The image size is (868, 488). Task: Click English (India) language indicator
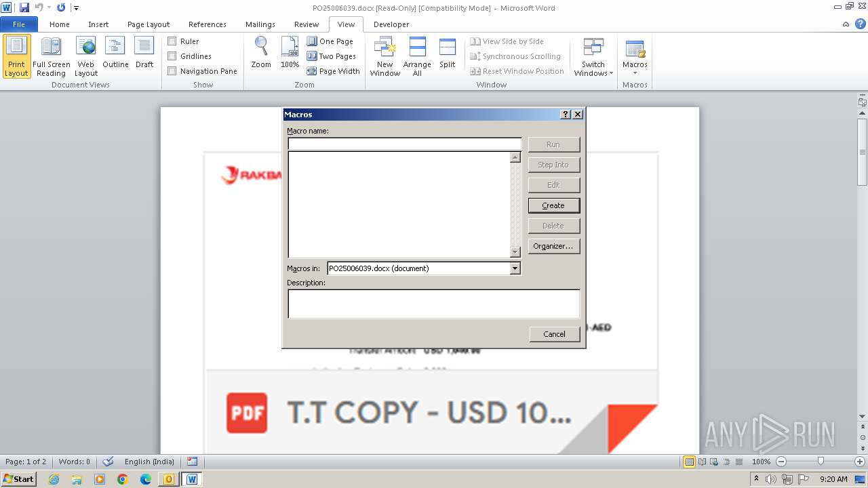[149, 462]
